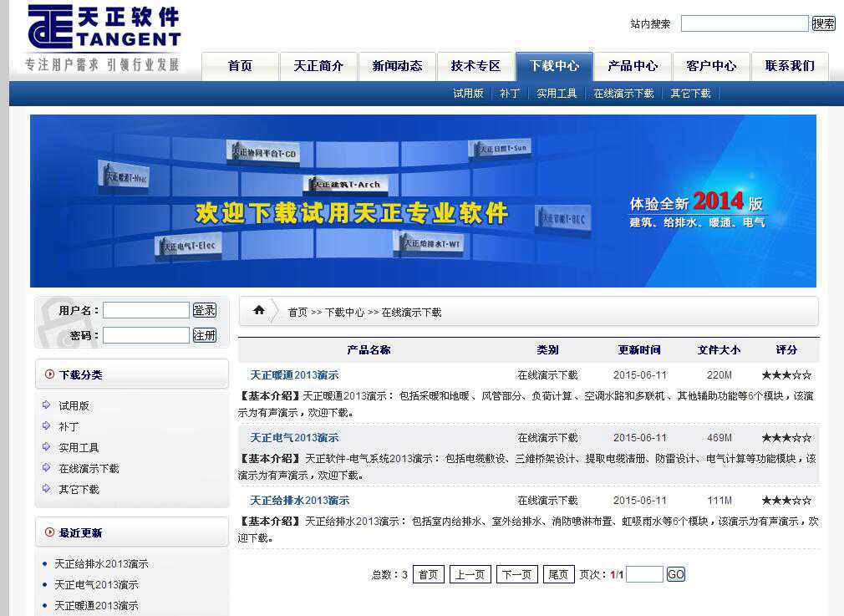Open 天正暖通2013演示 under 最近更新

point(96,606)
